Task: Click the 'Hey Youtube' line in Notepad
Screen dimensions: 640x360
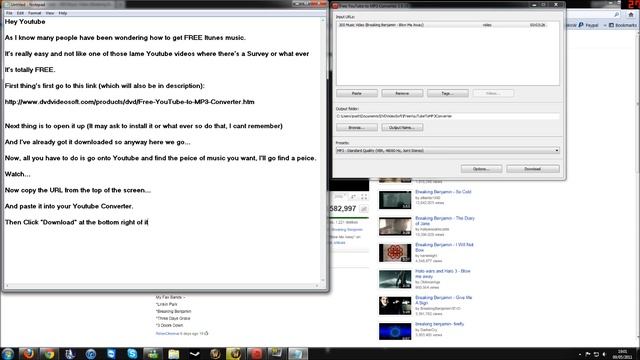Action: click(x=25, y=22)
